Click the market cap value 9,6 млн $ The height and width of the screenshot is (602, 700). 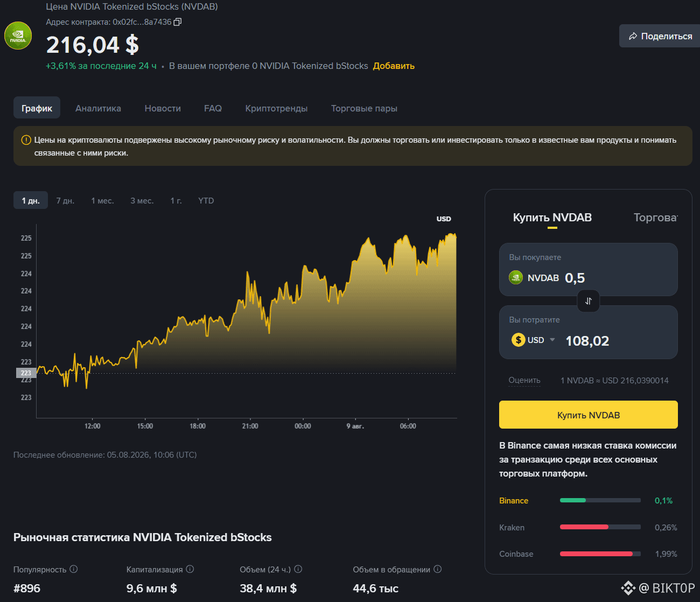(x=152, y=588)
